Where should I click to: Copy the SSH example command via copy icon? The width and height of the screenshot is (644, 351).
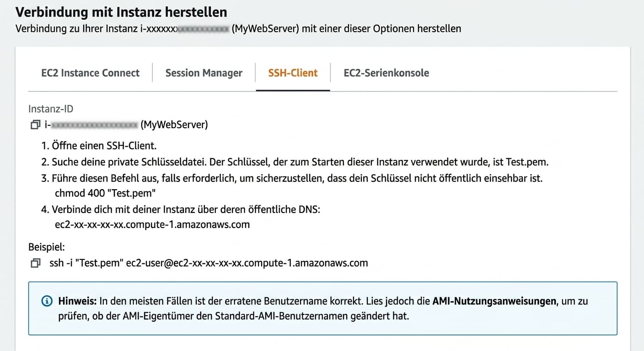[x=35, y=263]
